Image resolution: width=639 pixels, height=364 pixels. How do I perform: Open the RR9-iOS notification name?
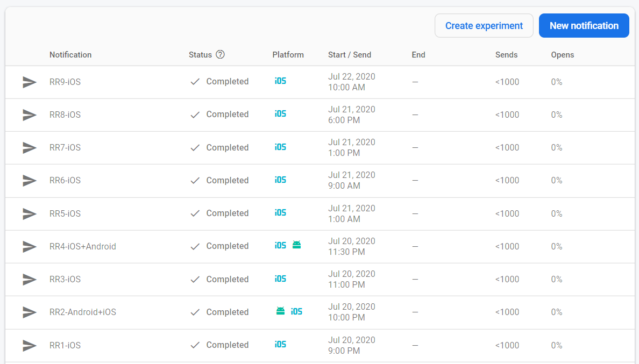[65, 82]
